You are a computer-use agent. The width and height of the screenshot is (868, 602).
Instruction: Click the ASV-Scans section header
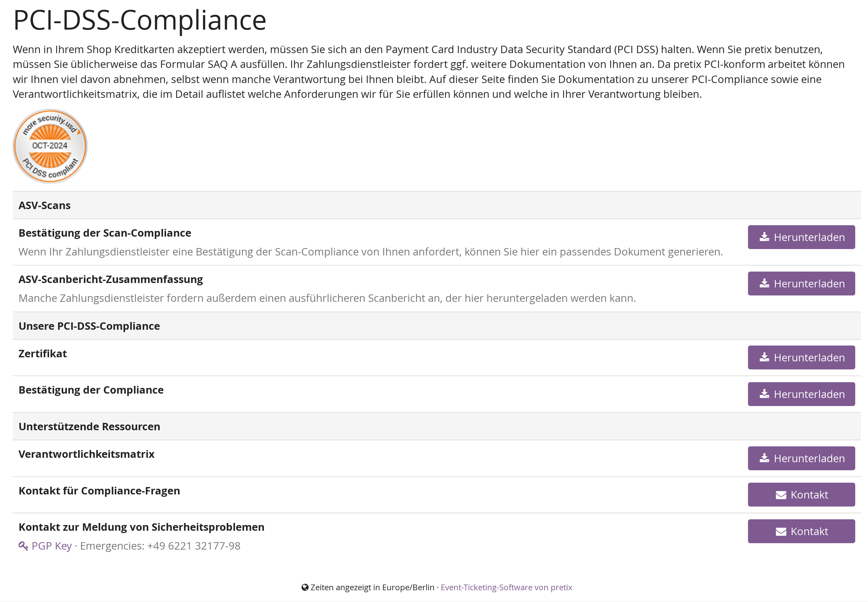pyautogui.click(x=44, y=206)
